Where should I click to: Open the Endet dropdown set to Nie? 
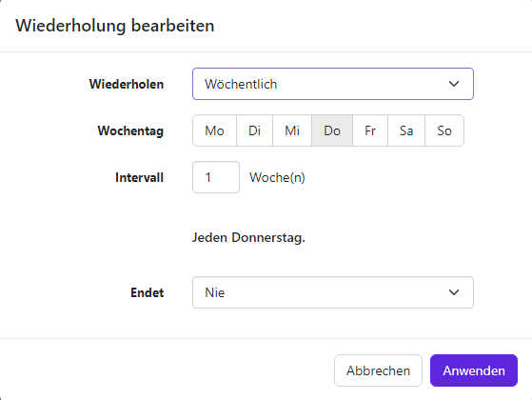[333, 292]
